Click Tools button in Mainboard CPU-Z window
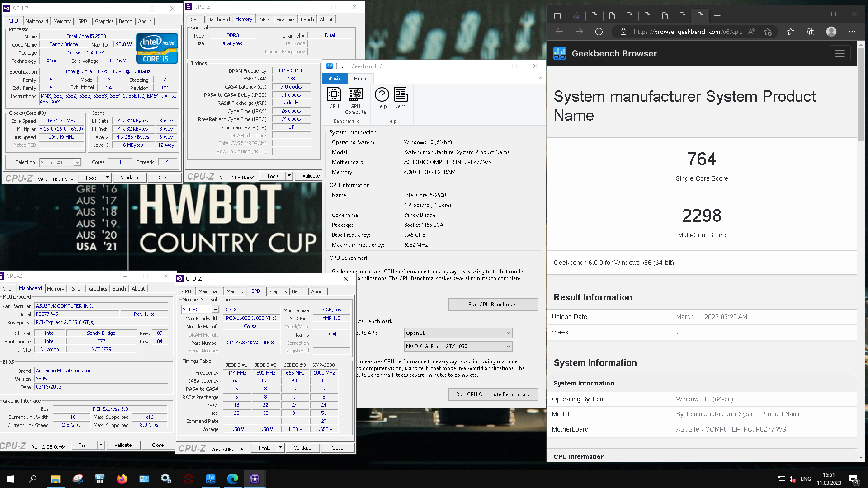This screenshot has height=488, width=868. coord(85,445)
